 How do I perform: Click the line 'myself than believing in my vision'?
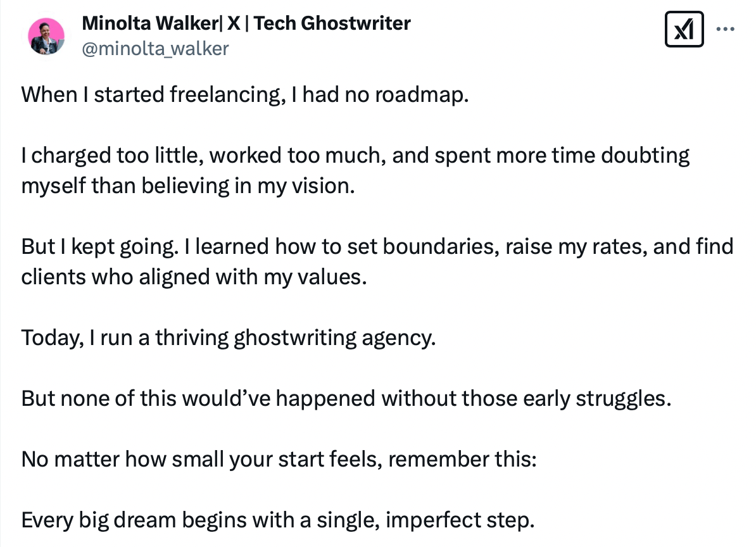(188, 185)
